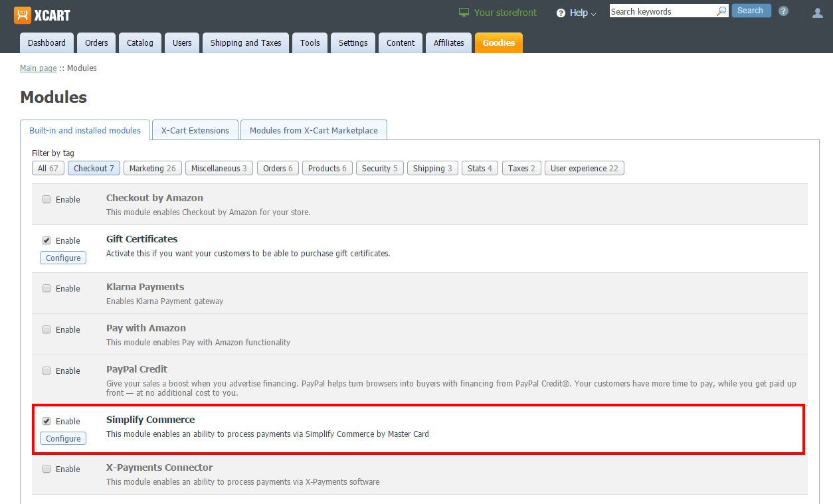
Task: Follow the Main page breadcrumb link
Action: click(38, 68)
